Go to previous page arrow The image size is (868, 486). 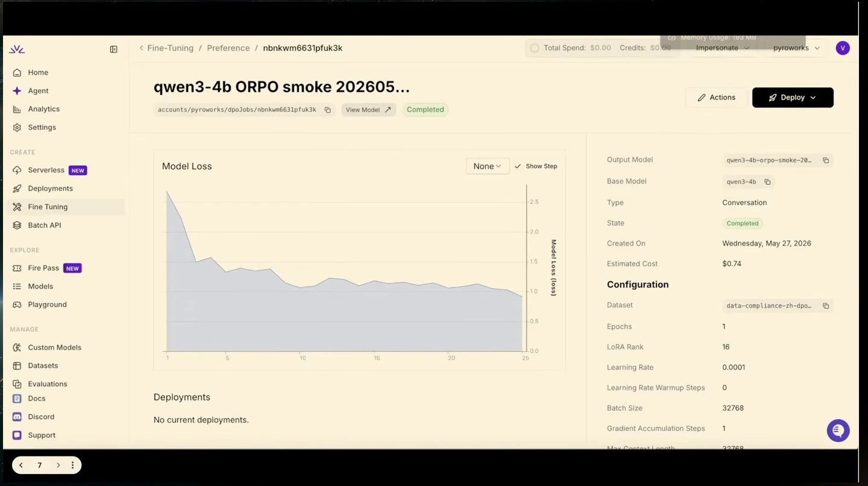[21, 465]
